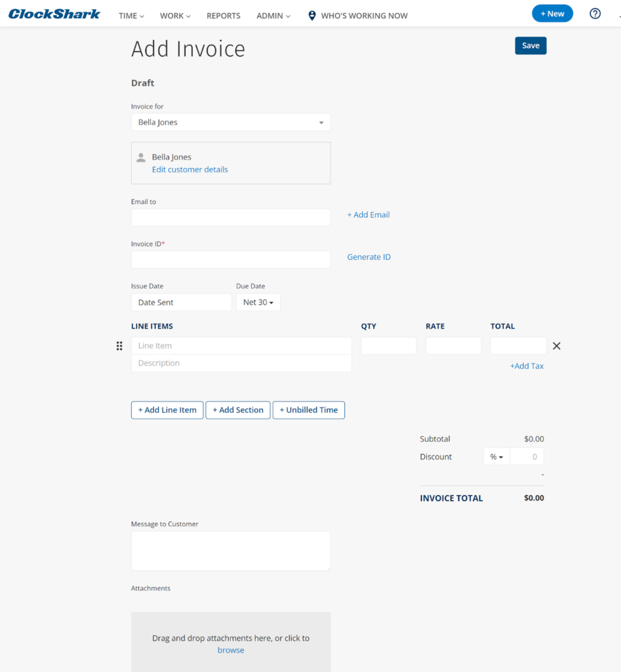Open the WORK menu
This screenshot has height=672, width=621.
pos(175,16)
